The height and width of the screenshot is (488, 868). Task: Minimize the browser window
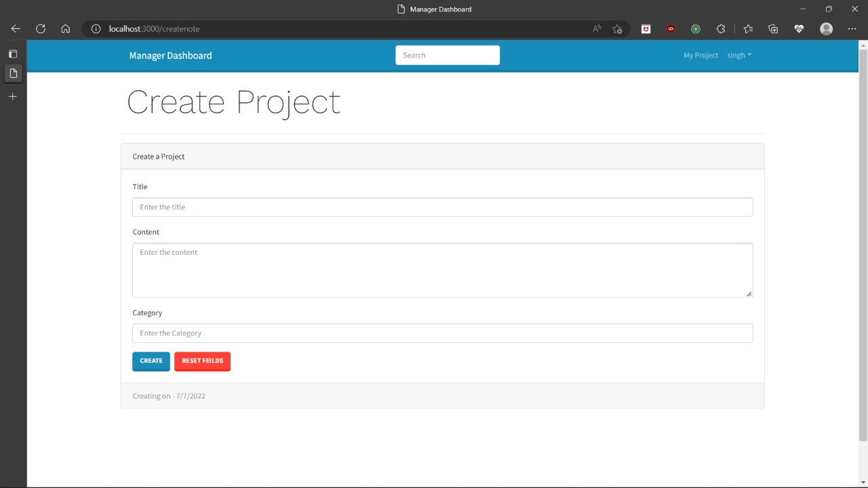(x=804, y=9)
